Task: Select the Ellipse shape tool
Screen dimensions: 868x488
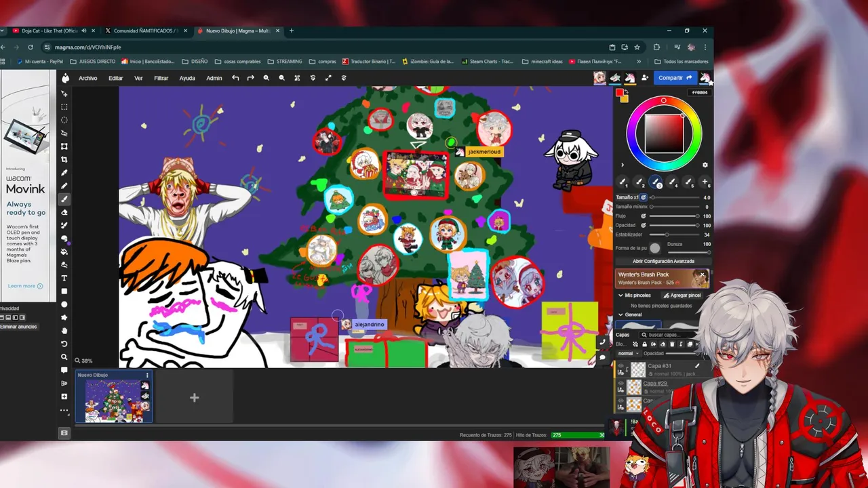Action: [x=64, y=304]
